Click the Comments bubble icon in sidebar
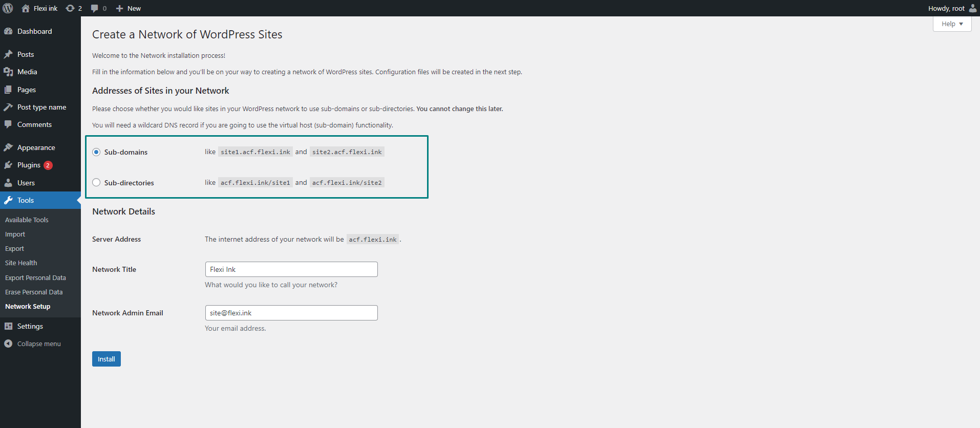Image resolution: width=980 pixels, height=428 pixels. (x=8, y=124)
